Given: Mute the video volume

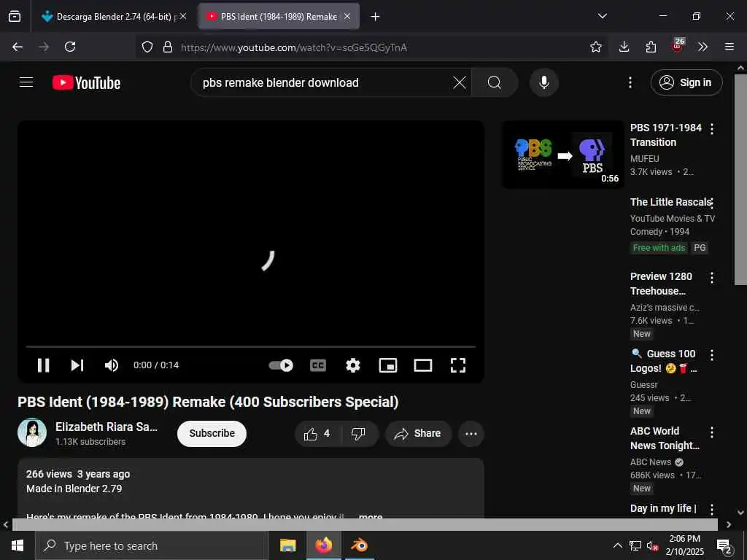Looking at the screenshot, I should [x=112, y=365].
